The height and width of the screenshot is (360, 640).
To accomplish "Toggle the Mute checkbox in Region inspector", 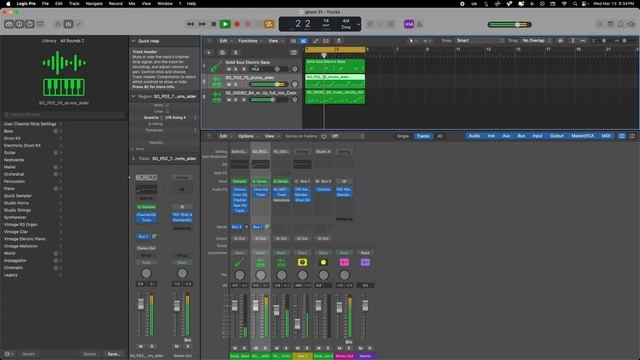I will pyautogui.click(x=167, y=105).
